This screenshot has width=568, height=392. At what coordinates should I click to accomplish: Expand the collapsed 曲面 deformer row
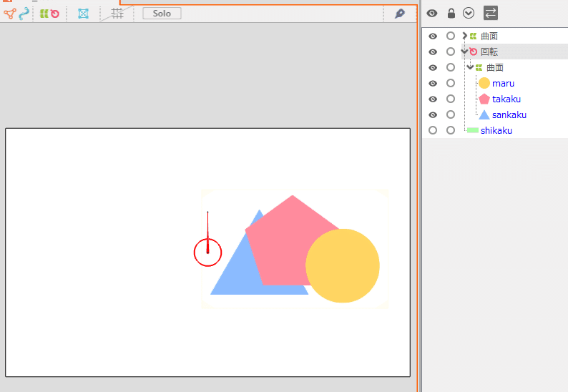[x=464, y=36]
